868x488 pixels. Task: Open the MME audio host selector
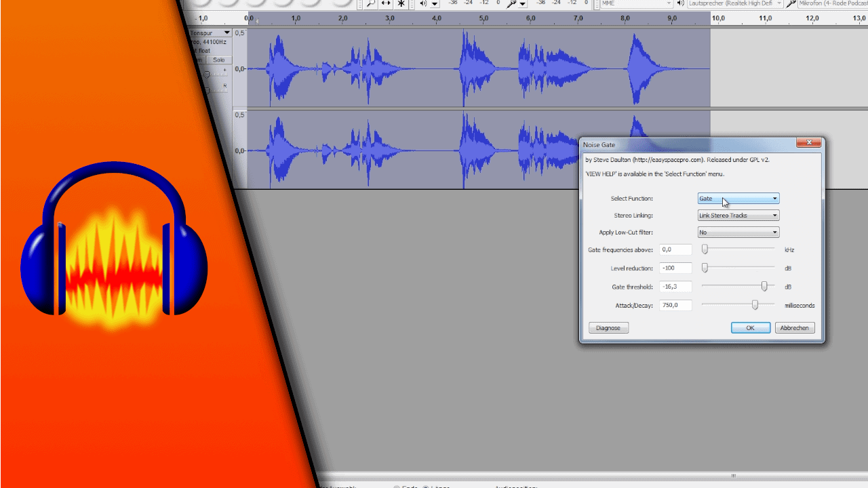(x=634, y=3)
